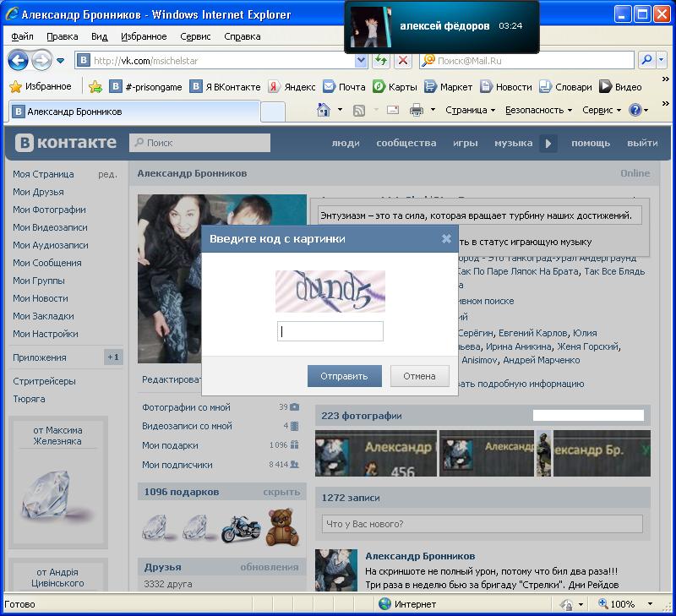The height and width of the screenshot is (616, 676).
Task: Close the captcha dialog with X
Action: click(446, 239)
